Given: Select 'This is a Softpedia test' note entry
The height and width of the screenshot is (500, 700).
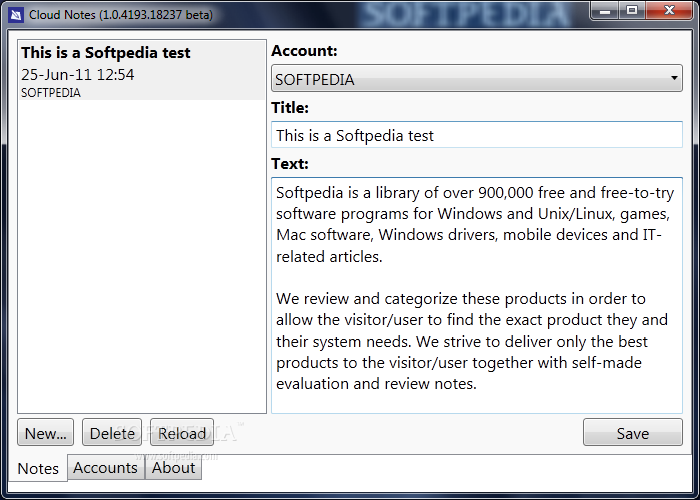Looking at the screenshot, I should tap(141, 70).
